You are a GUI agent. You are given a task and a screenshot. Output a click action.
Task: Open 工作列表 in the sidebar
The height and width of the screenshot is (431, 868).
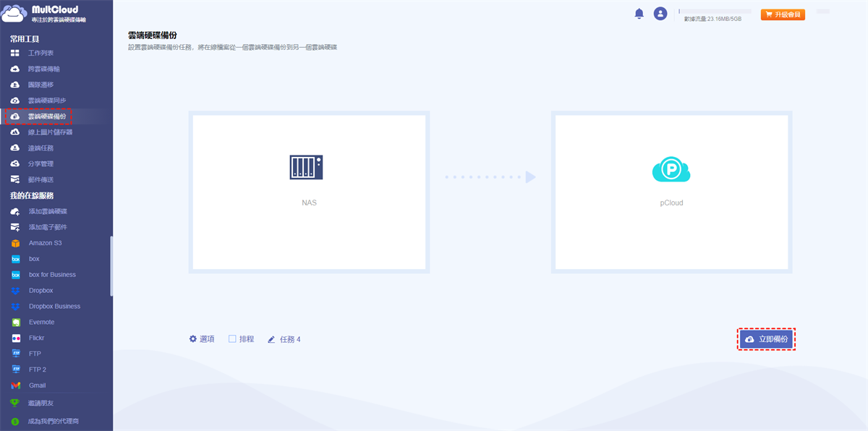[x=41, y=54]
